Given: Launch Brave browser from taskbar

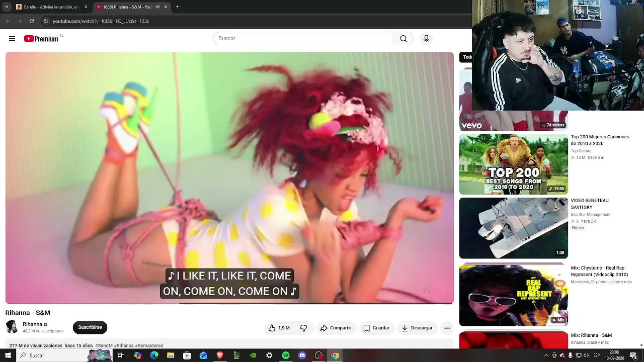Looking at the screenshot, I should pos(220,355).
